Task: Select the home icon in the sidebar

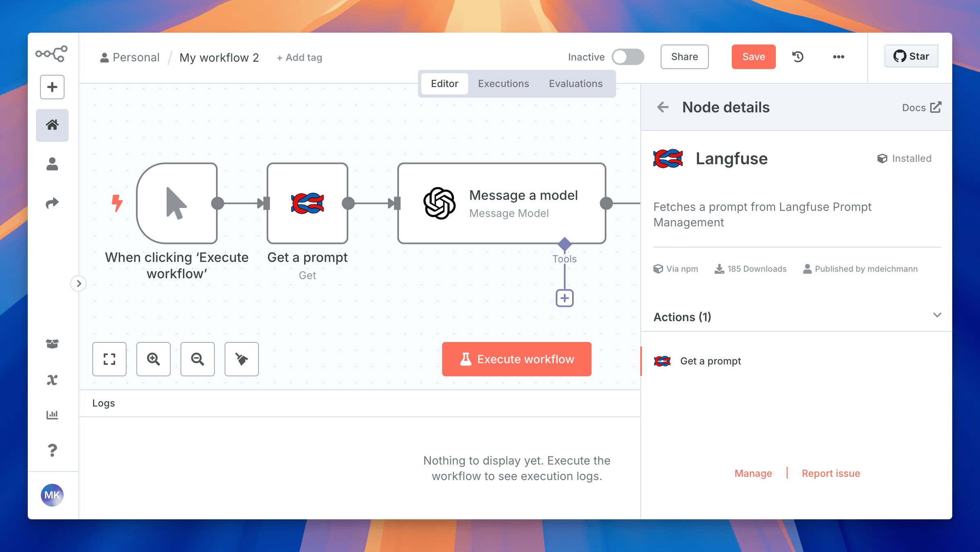Action: click(x=52, y=125)
